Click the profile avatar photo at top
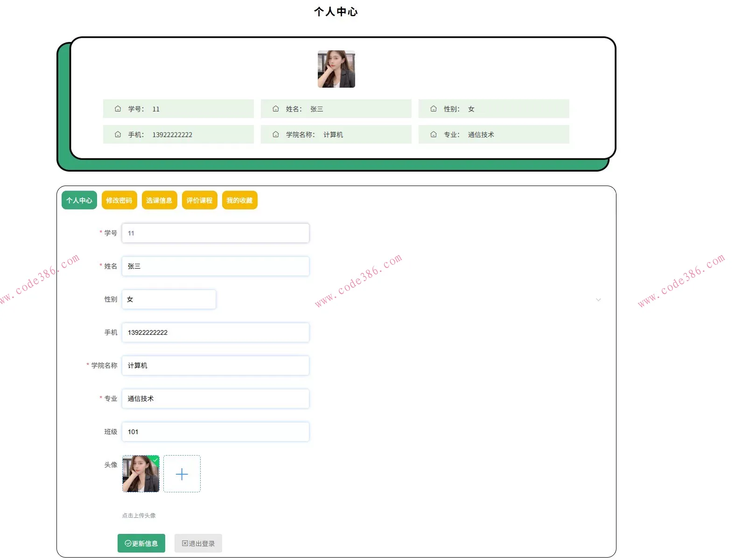 coord(336,69)
